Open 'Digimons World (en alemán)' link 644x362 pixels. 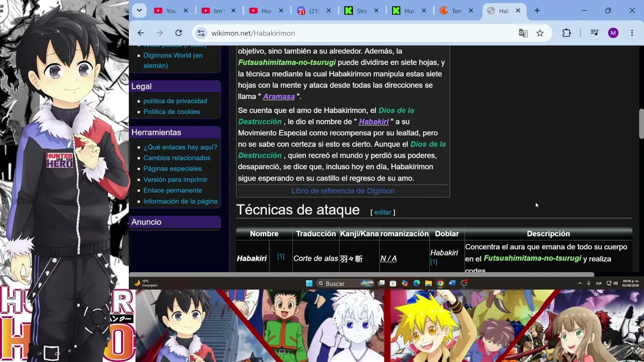pos(173,60)
